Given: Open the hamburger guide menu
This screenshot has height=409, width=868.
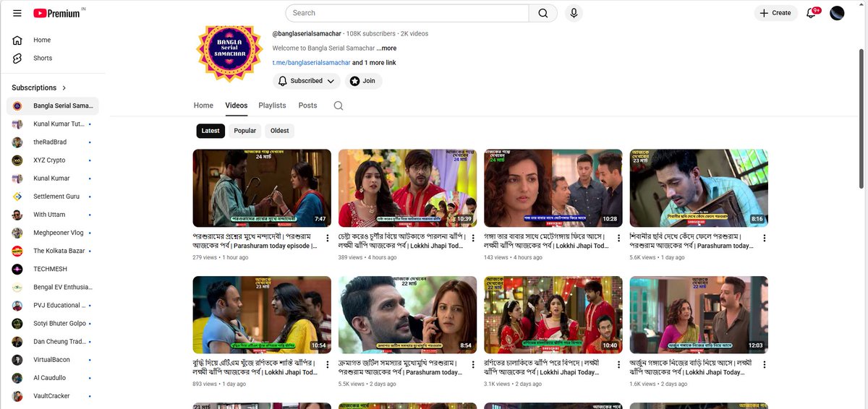Looking at the screenshot, I should 17,13.
